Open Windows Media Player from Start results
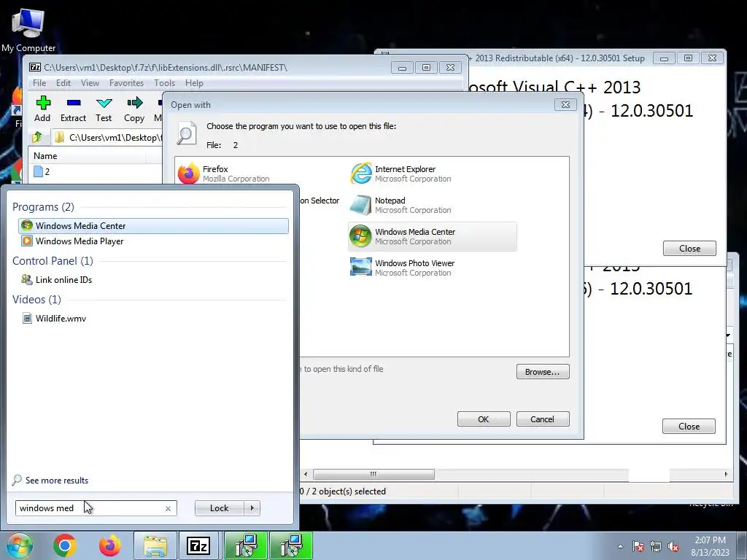The width and height of the screenshot is (747, 560). pyautogui.click(x=153, y=241)
